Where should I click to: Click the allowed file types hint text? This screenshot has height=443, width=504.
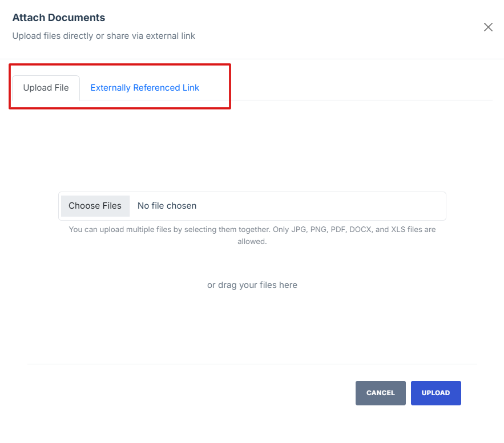click(252, 230)
